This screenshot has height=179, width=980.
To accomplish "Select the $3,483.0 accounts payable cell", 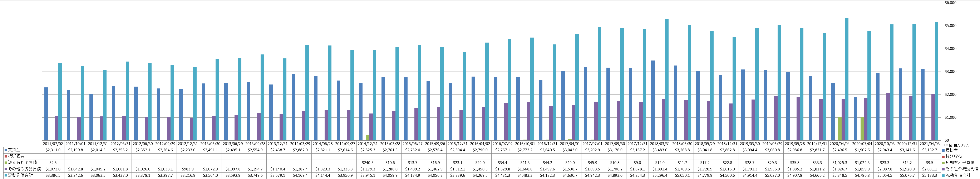I will coord(660,150).
